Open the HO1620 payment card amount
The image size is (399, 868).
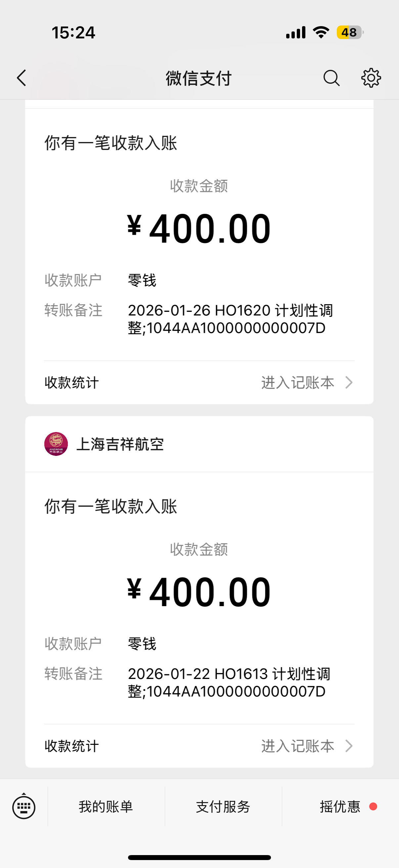199,229
